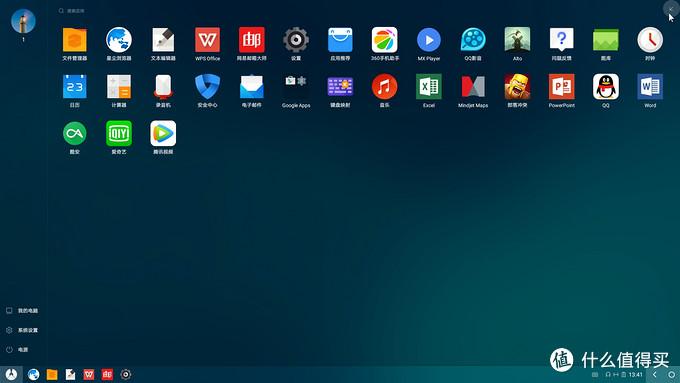The height and width of the screenshot is (383, 680).
Task: Click the launcher resize arrow button at the top right
Action: (x=671, y=9)
